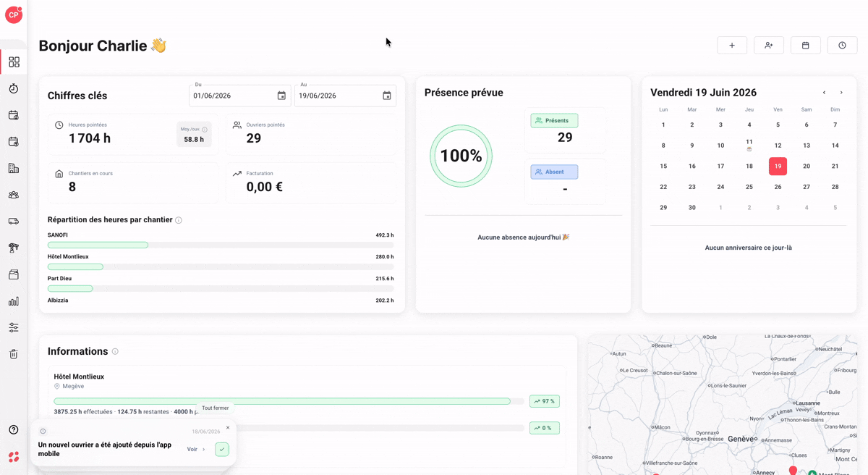Go to next month in calendar
The image size is (868, 475).
(841, 93)
